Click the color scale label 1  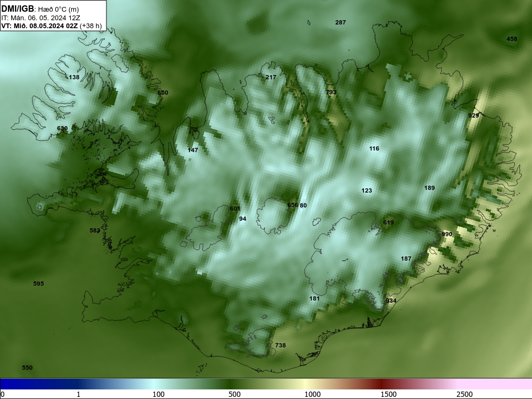pos(78,394)
